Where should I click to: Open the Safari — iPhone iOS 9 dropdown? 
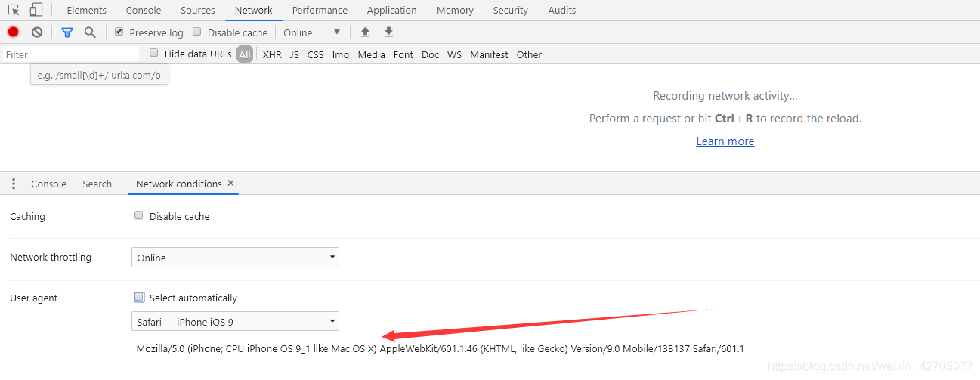click(235, 322)
